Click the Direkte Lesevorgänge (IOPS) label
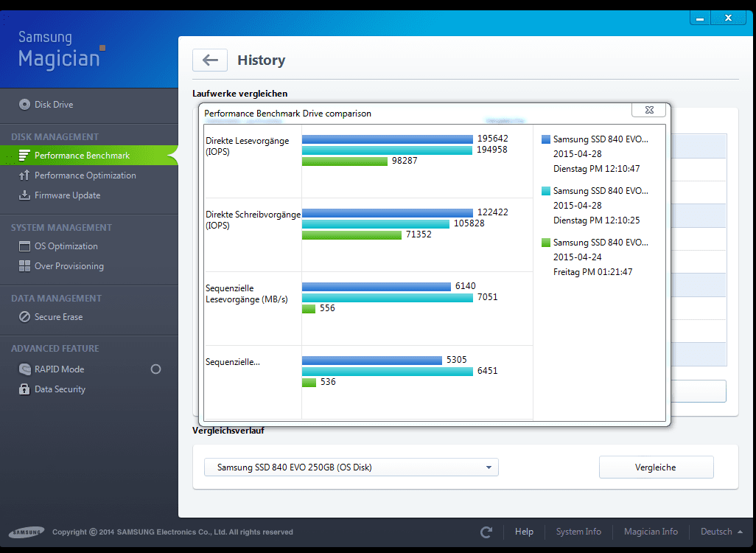The image size is (756, 553). point(248,146)
